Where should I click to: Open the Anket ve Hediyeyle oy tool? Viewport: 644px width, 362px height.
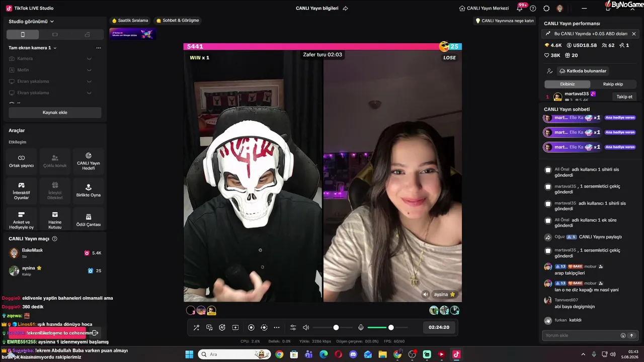(x=21, y=220)
